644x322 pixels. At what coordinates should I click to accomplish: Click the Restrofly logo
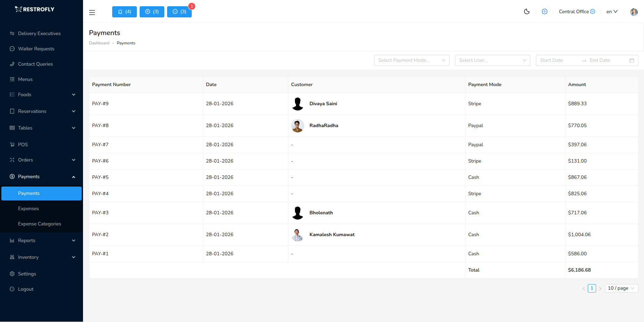coord(34,9)
